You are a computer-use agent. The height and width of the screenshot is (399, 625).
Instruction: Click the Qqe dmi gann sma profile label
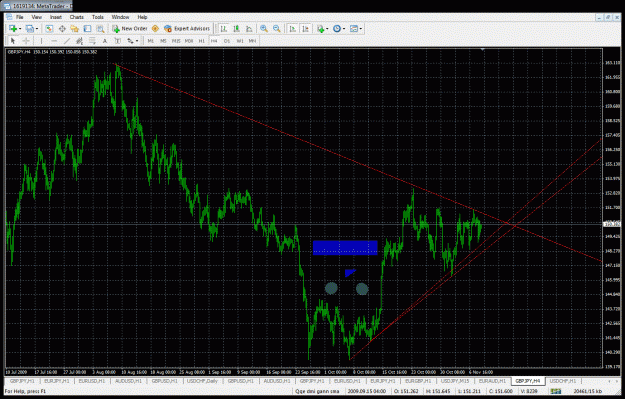click(317, 391)
